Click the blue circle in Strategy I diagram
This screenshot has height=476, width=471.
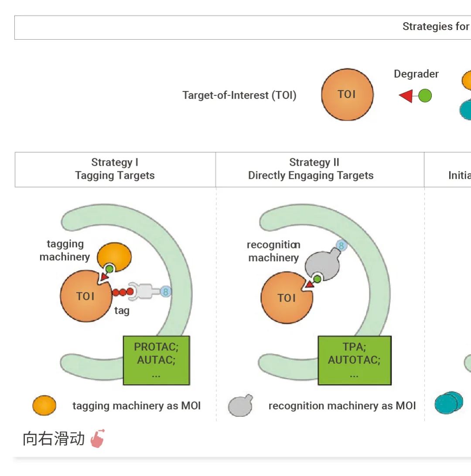pyautogui.click(x=166, y=292)
